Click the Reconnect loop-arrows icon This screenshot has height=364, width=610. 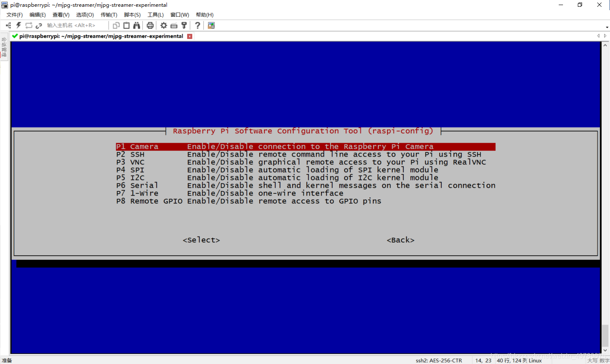pyautogui.click(x=29, y=25)
